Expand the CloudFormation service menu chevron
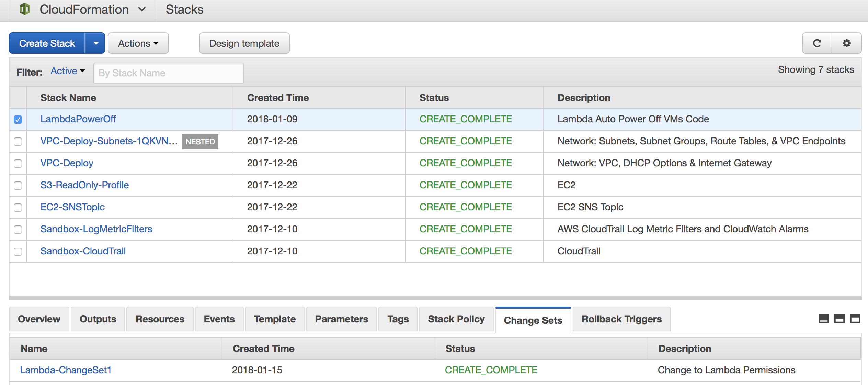The image size is (868, 385). click(142, 9)
